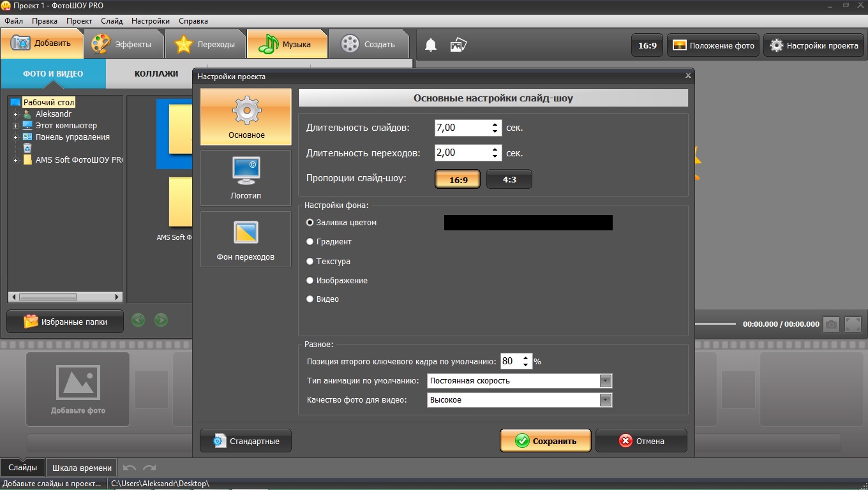
Task: Set slideshow proportions to 4:3
Action: point(509,180)
